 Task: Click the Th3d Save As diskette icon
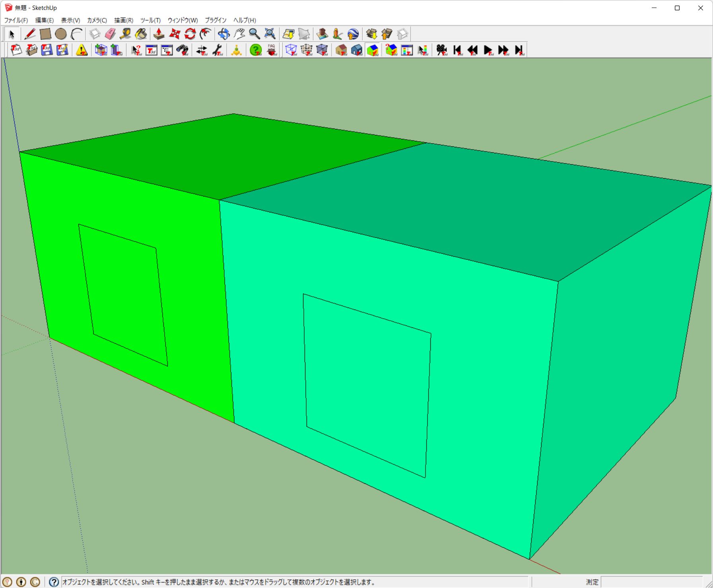coord(62,50)
